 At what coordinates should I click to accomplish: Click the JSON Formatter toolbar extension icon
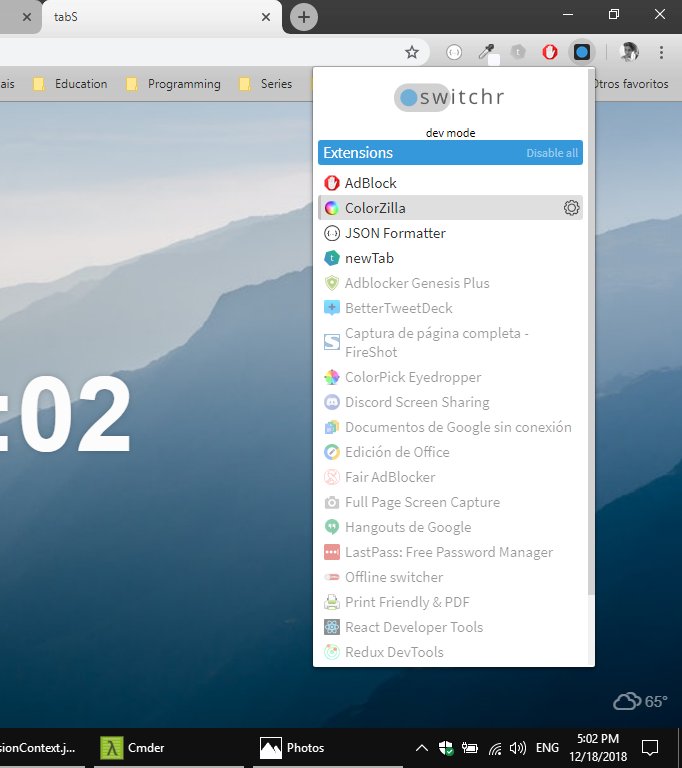point(454,52)
